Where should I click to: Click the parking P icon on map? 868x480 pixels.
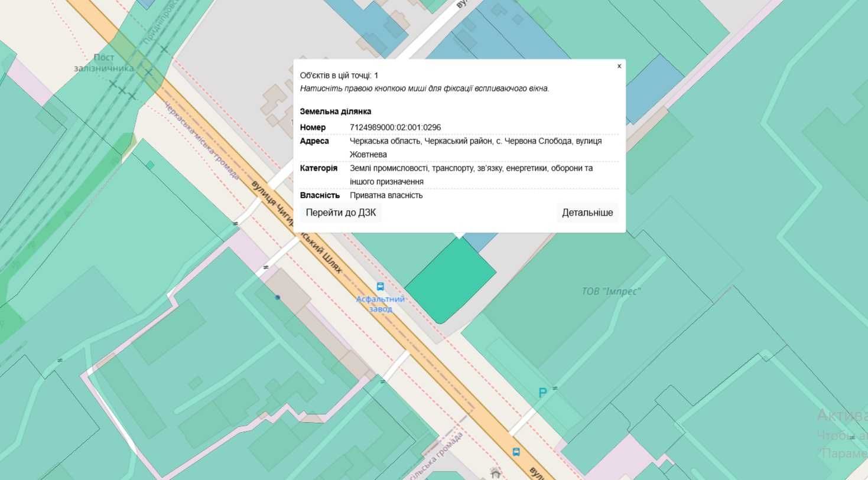click(542, 393)
